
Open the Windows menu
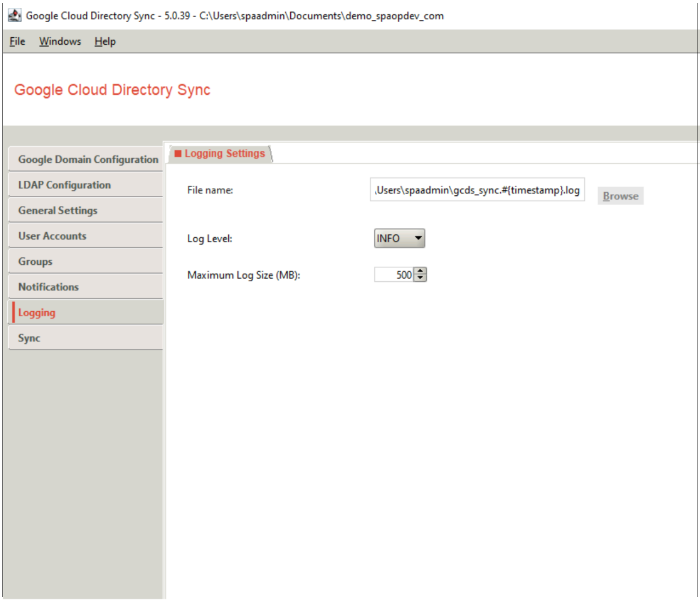(60, 41)
